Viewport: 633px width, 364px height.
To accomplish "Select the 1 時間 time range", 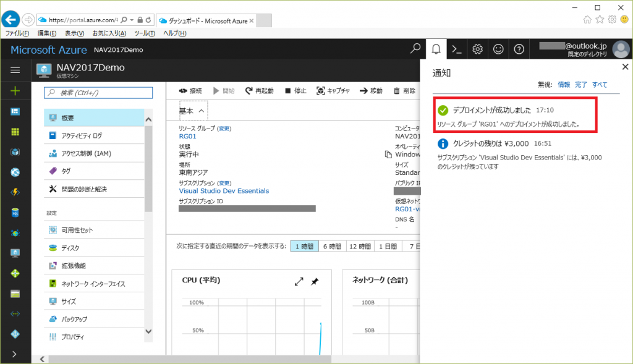I will pos(304,246).
